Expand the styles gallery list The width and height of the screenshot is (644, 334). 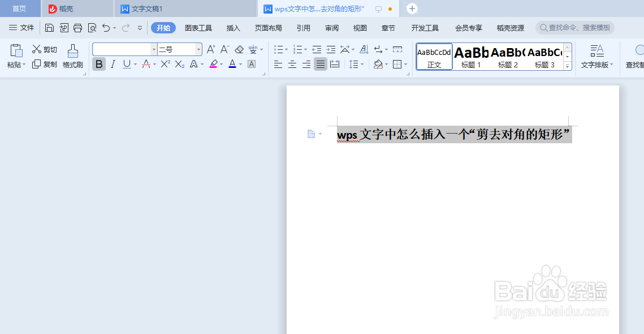coord(568,66)
